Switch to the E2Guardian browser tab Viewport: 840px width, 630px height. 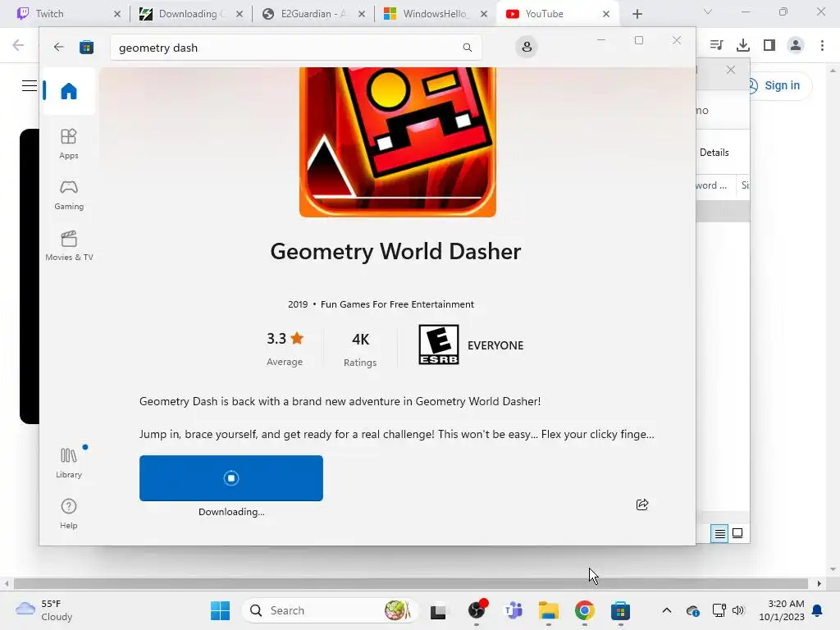311,14
